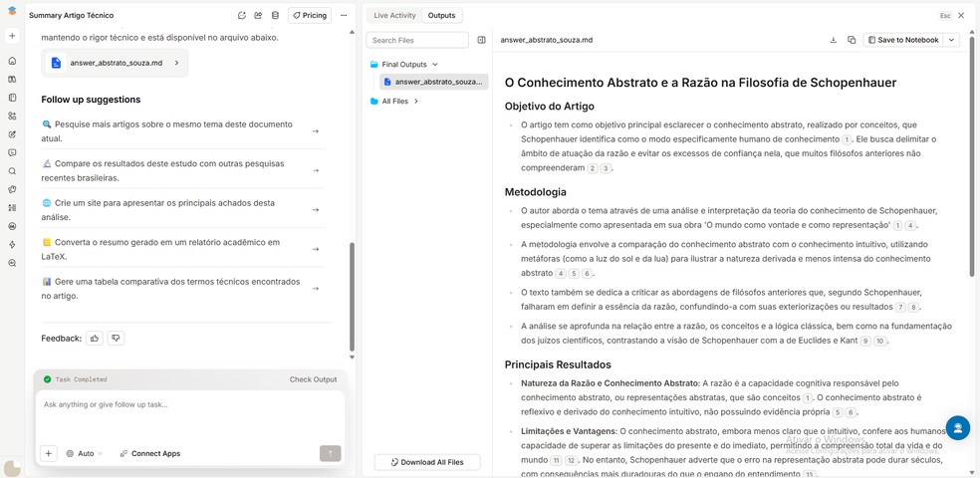Click the 'Principais Resultados' heading
The height and width of the screenshot is (478, 980).
[558, 364]
